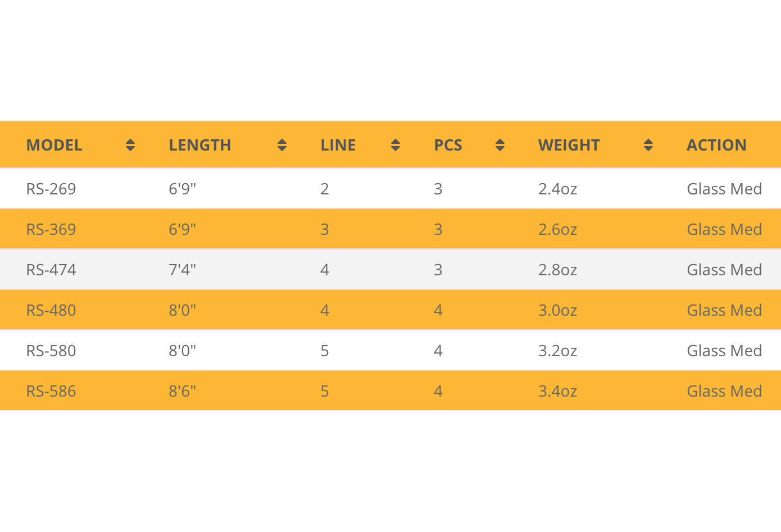Click the PCS column sort arrows icon
Viewport: 781px width, 532px height.
click(500, 145)
